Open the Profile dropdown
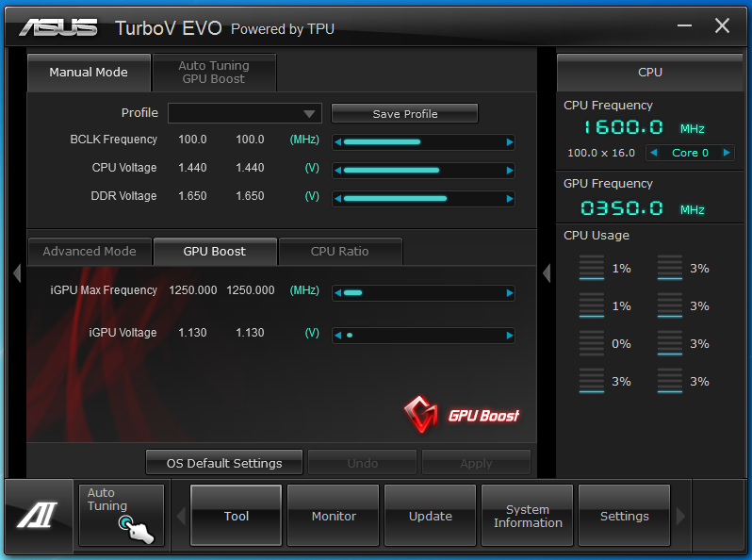752x560 pixels. pos(245,114)
